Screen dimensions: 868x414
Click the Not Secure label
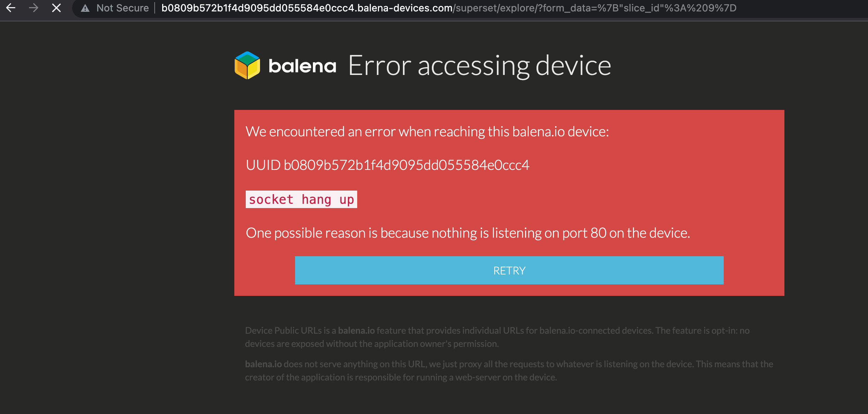[x=123, y=8]
